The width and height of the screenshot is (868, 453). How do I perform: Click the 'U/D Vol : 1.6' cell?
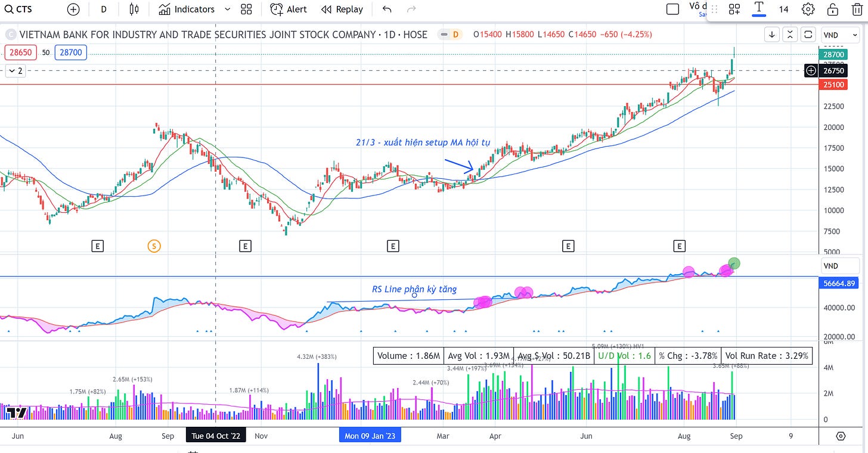624,356
